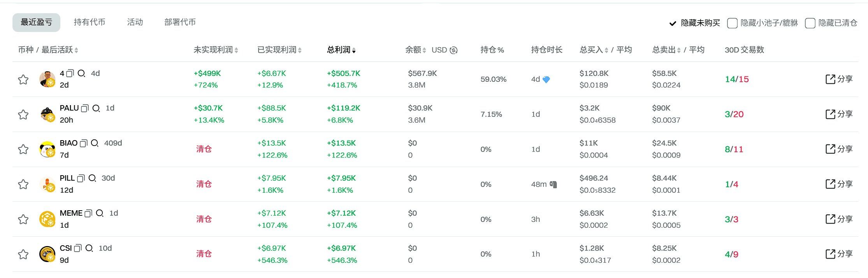This screenshot has width=868, height=278.
Task: Click the diamond icon beside 4d holding time
Action: coord(546,79)
